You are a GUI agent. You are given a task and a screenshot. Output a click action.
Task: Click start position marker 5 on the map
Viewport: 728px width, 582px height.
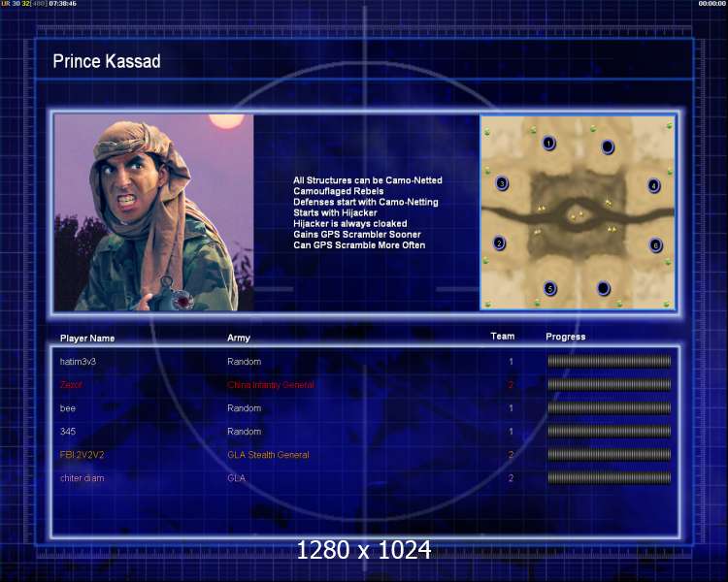(x=549, y=289)
